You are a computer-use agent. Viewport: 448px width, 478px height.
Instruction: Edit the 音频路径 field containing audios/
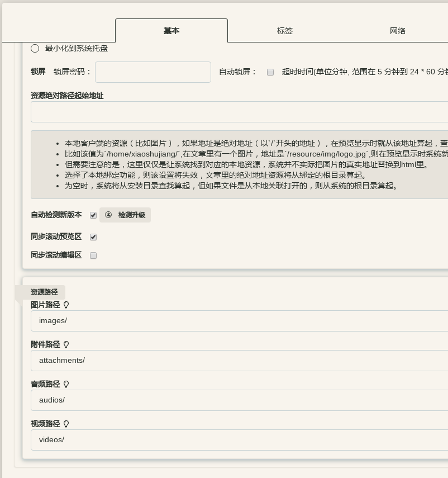pos(240,400)
